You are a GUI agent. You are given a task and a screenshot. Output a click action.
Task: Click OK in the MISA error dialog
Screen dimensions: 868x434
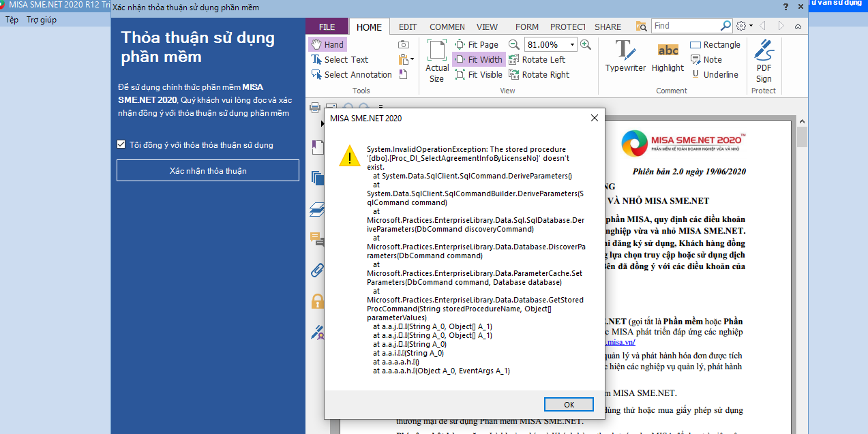569,404
